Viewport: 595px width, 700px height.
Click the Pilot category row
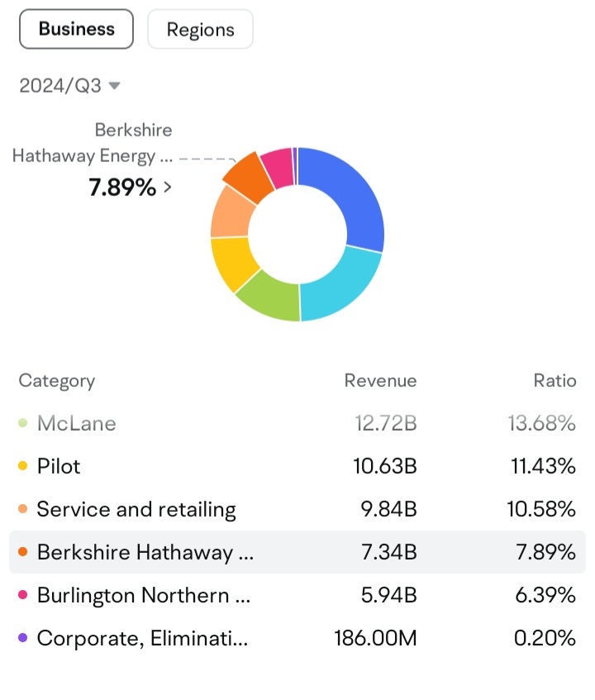[297, 466]
